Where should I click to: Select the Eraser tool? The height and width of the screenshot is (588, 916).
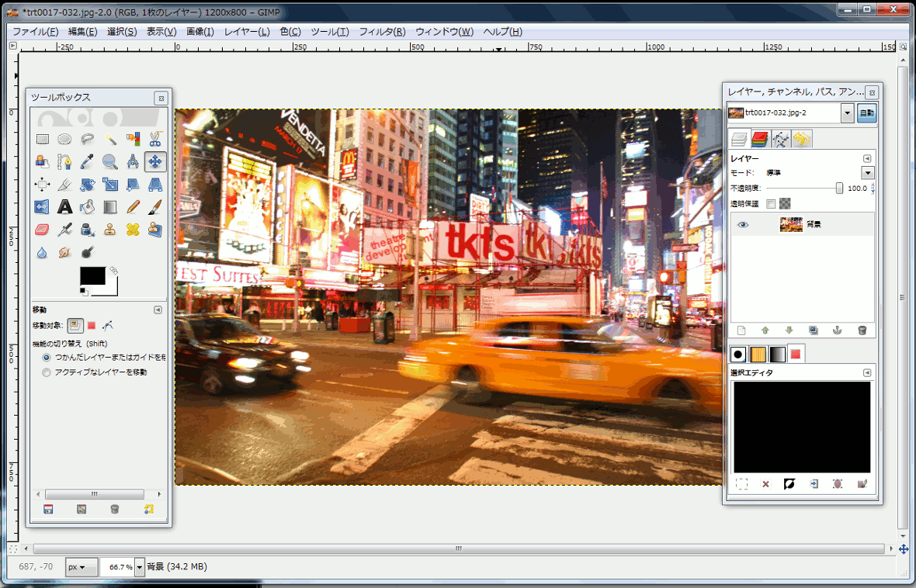(42, 230)
